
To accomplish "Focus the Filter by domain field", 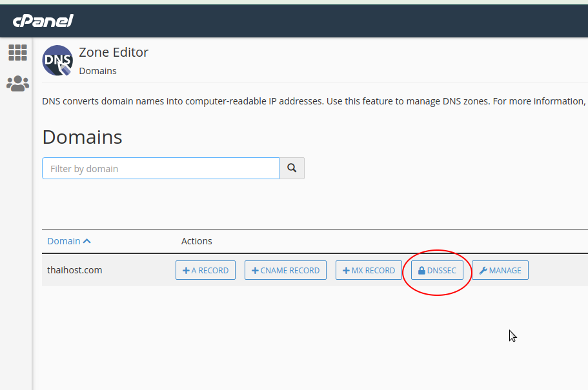I will [160, 169].
